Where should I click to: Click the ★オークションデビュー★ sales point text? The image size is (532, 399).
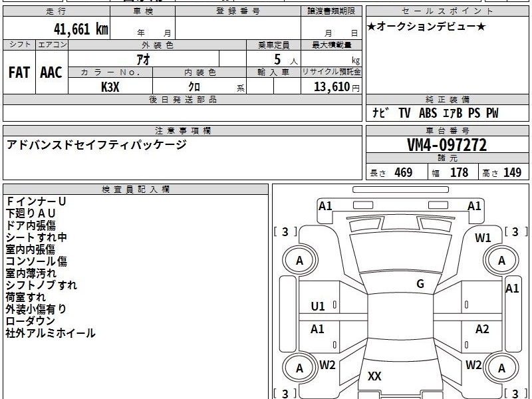click(x=426, y=27)
